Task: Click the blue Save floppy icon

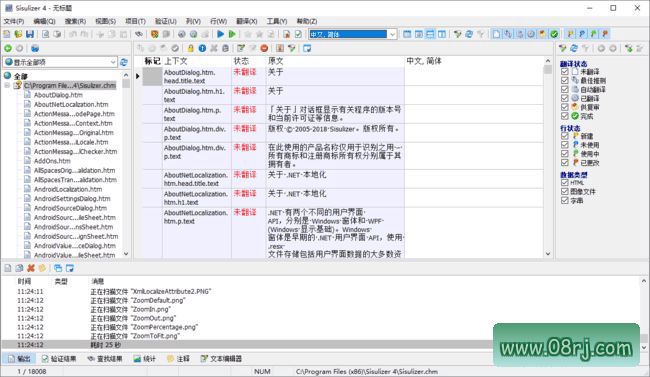Action: (x=29, y=34)
